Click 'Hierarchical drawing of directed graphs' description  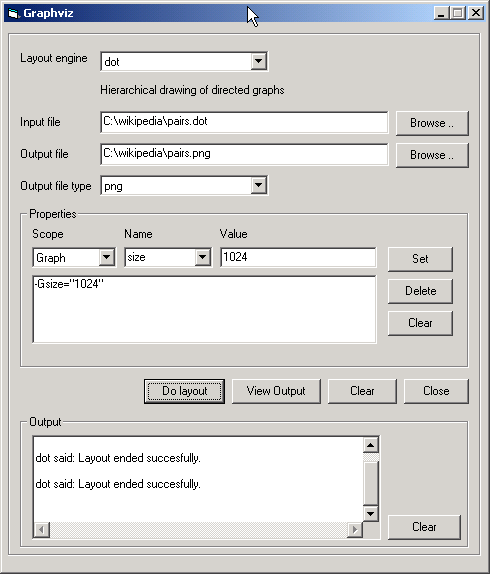tap(192, 90)
